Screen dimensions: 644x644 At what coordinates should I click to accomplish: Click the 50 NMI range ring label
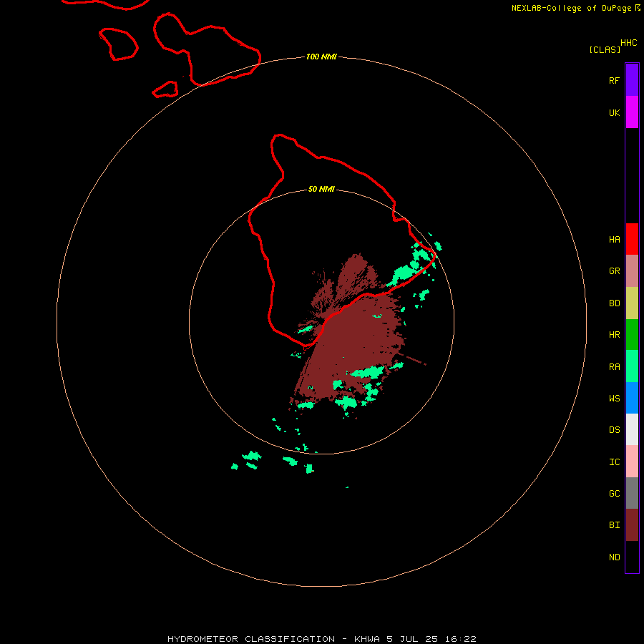321,190
